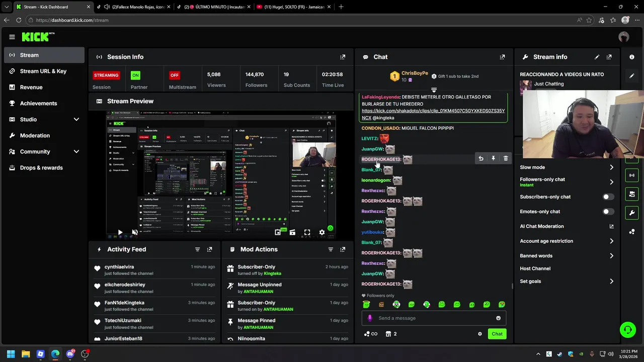Open Stream URL & Key page
644x362 pixels.
click(x=44, y=71)
